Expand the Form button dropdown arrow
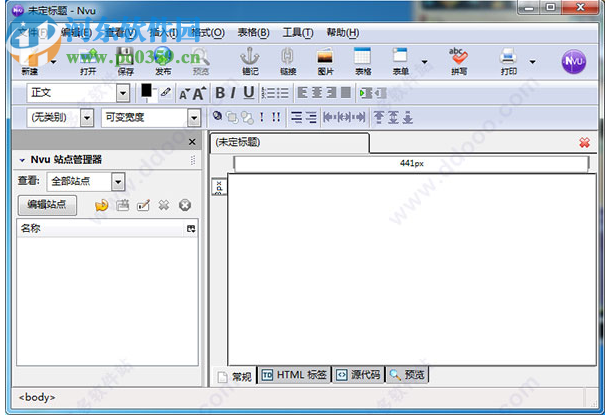The height and width of the screenshot is (415, 608). tap(425, 62)
